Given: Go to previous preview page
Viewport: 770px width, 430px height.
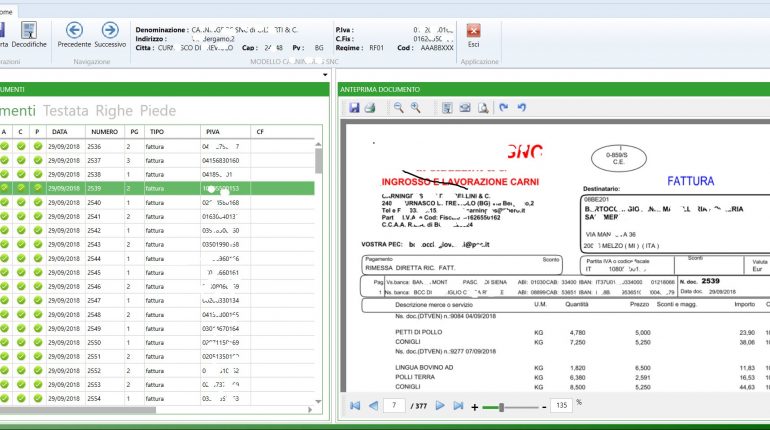Looking at the screenshot, I should tap(373, 405).
